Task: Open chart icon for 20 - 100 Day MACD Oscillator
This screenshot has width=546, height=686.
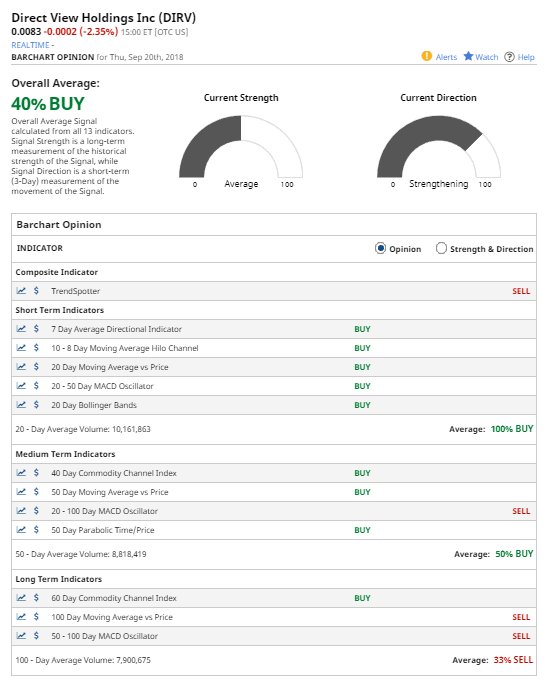Action: click(21, 511)
